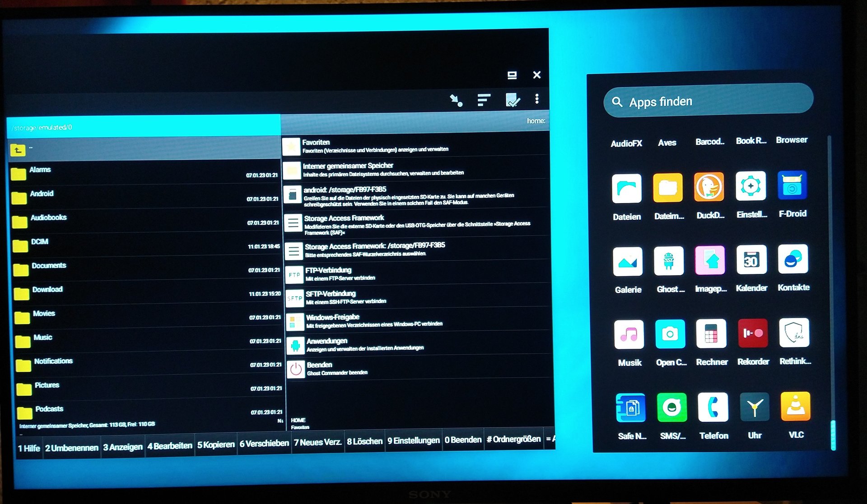Launch the VLC media player
This screenshot has width=867, height=504.
click(x=796, y=406)
